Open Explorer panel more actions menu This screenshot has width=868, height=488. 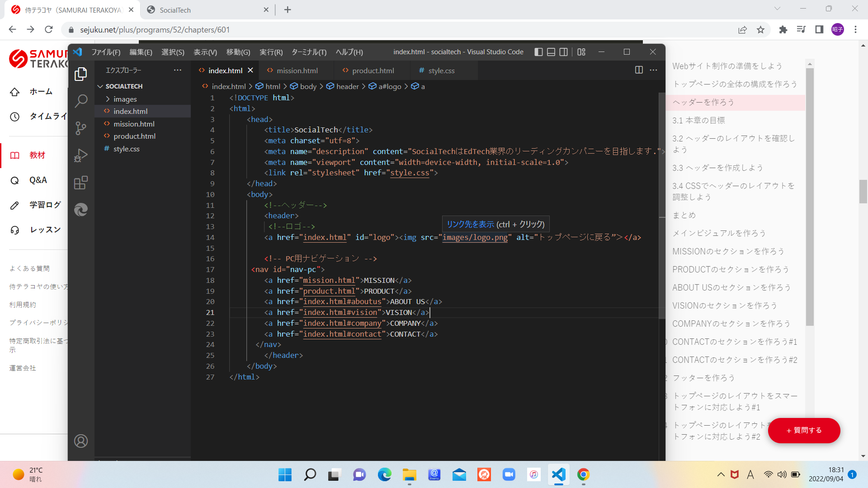coord(178,70)
